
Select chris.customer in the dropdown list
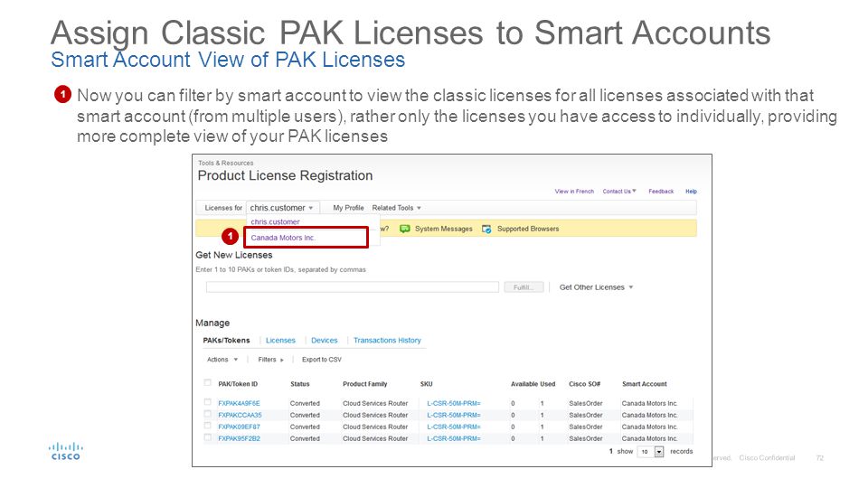pyautogui.click(x=275, y=221)
